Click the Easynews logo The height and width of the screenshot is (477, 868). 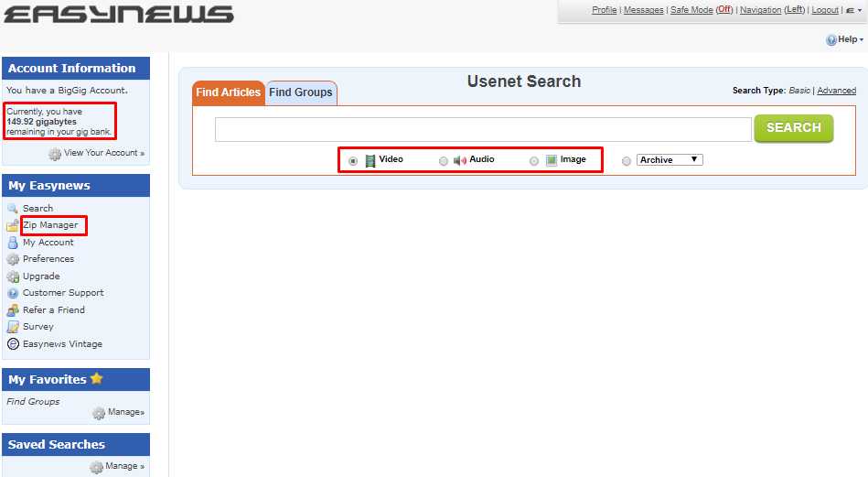[x=119, y=15]
